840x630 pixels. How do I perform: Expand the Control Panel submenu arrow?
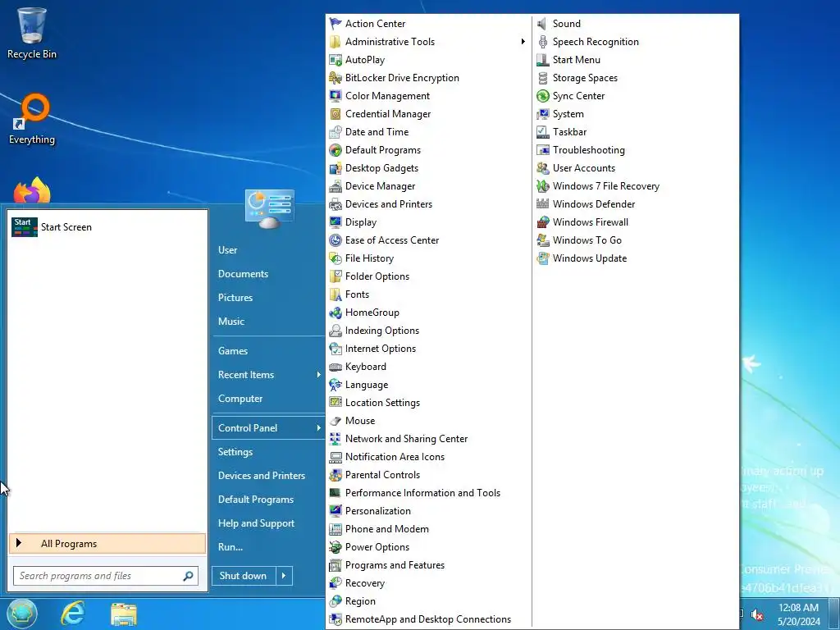coord(318,428)
